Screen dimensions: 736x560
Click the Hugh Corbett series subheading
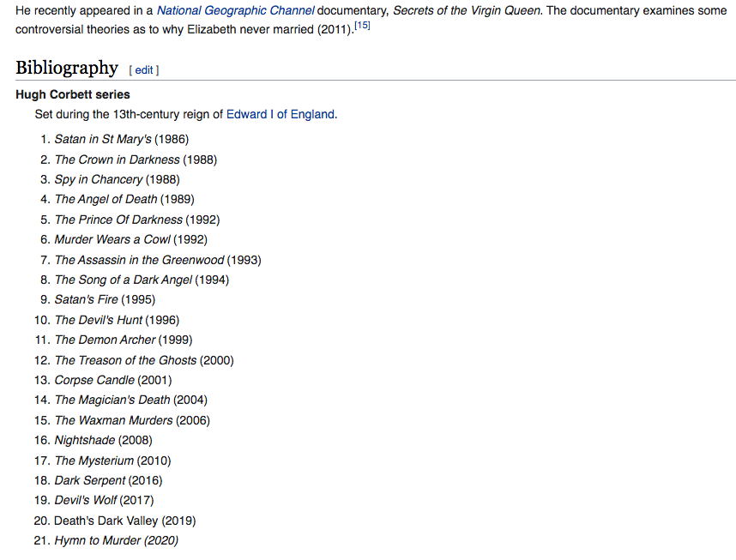[73, 94]
